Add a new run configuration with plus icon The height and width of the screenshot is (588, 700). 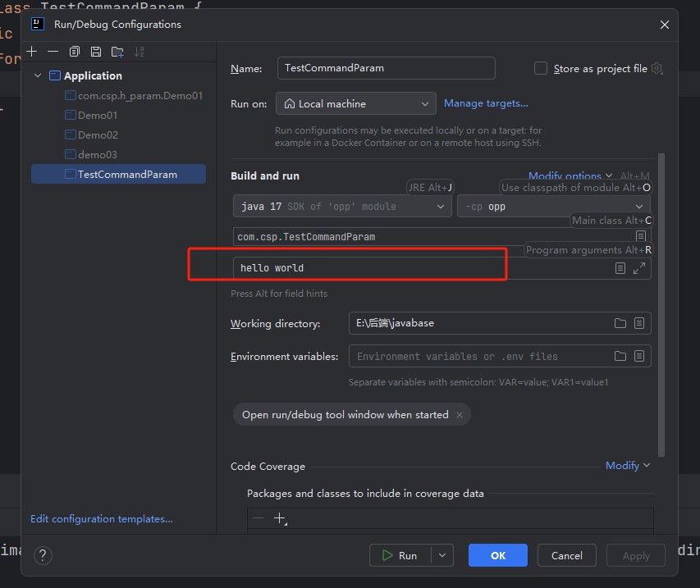click(x=32, y=51)
